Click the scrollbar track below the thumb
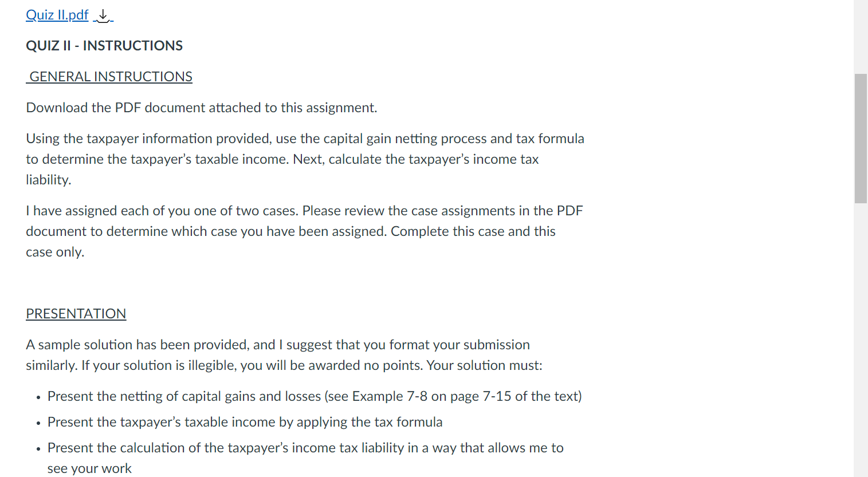 860,344
